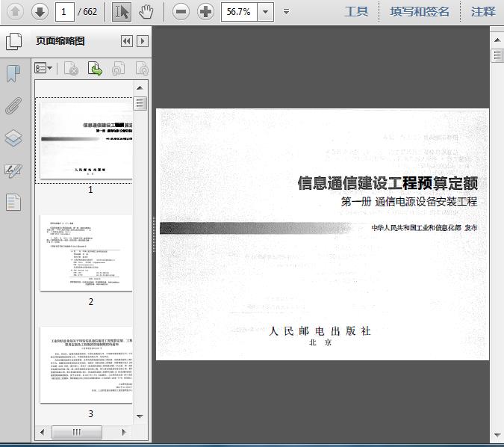Click the text 中华人民共和国工业和信息化部 发布
Screen dimensions: 504x447
pyautogui.click(x=424, y=227)
